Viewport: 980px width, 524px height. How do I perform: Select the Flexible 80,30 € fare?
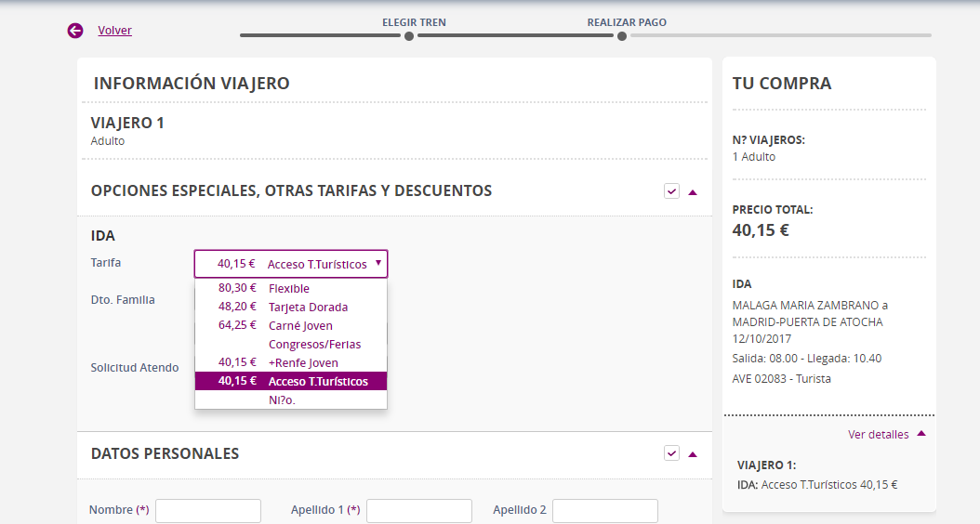point(291,288)
